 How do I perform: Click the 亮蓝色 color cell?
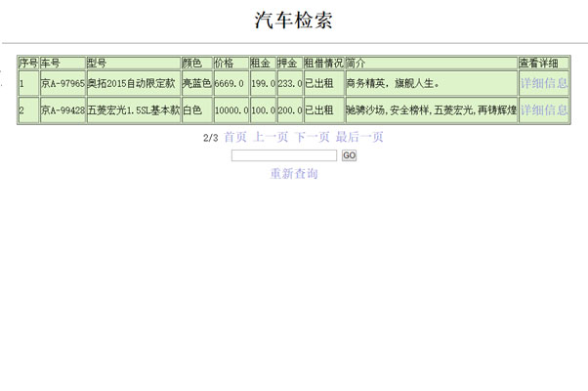(x=196, y=83)
